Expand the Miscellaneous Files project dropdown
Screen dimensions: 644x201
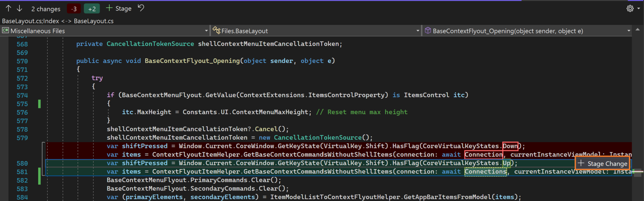206,31
